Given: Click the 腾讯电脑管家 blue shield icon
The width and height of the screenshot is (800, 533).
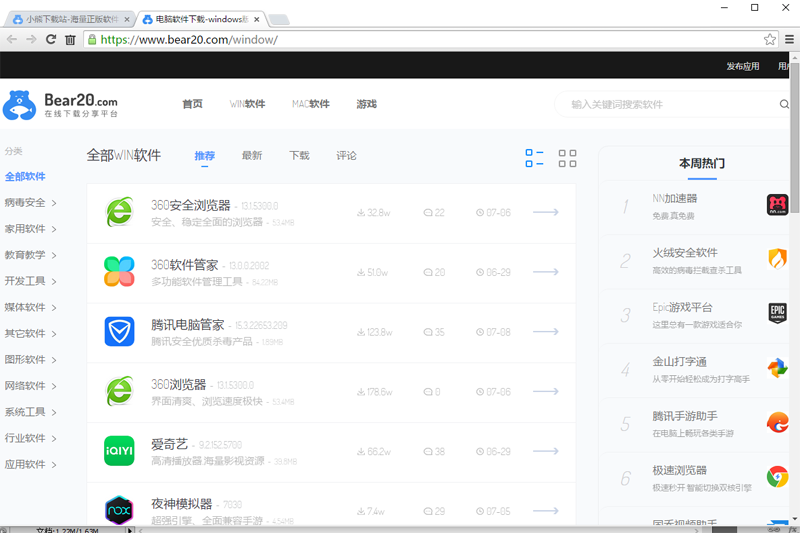Looking at the screenshot, I should point(119,331).
